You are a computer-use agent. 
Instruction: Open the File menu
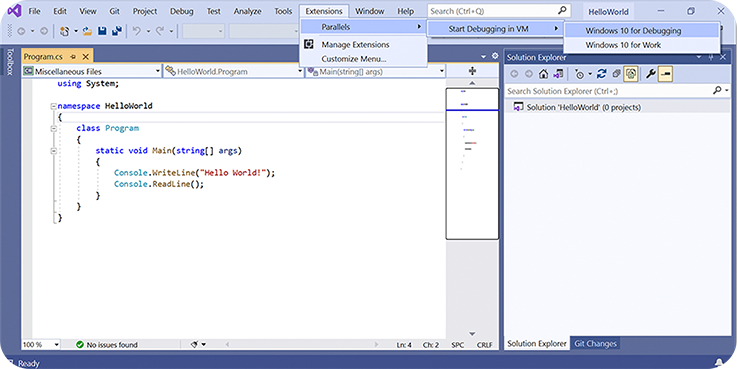[34, 11]
